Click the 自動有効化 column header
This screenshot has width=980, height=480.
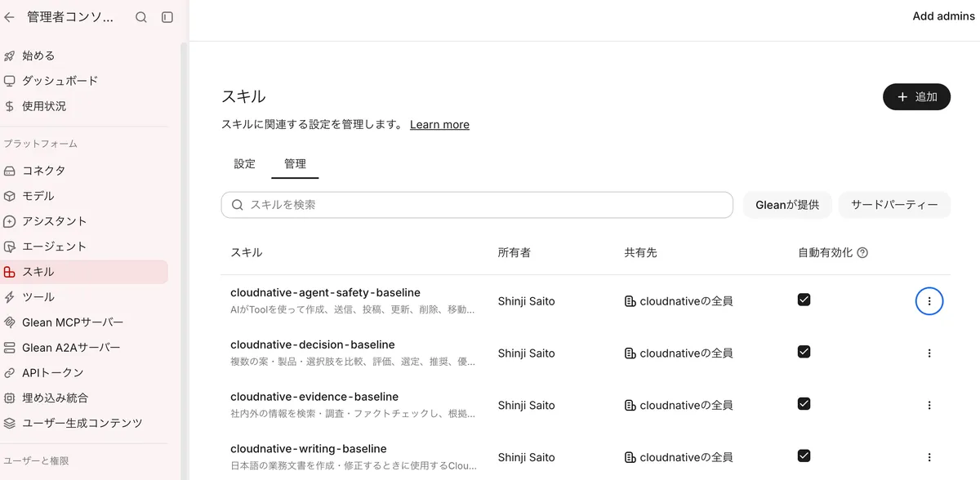[825, 253]
